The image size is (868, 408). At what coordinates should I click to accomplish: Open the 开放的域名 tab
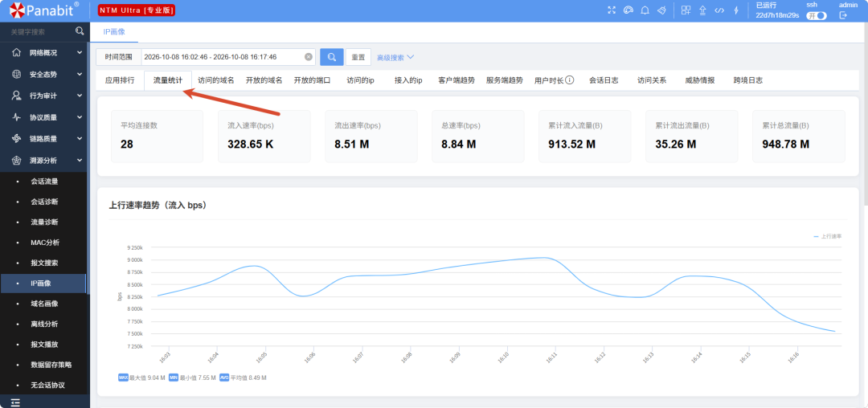[264, 80]
